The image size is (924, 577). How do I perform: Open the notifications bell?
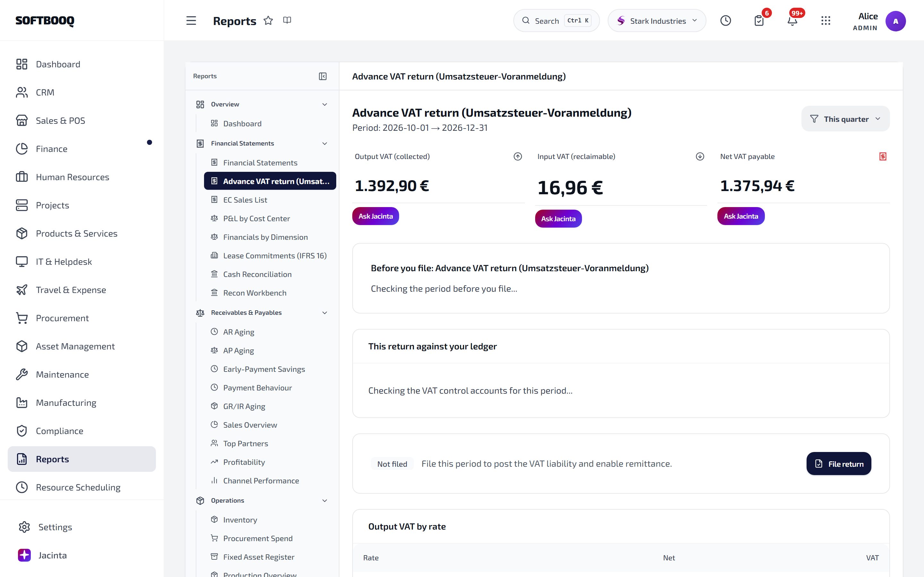pyautogui.click(x=792, y=21)
